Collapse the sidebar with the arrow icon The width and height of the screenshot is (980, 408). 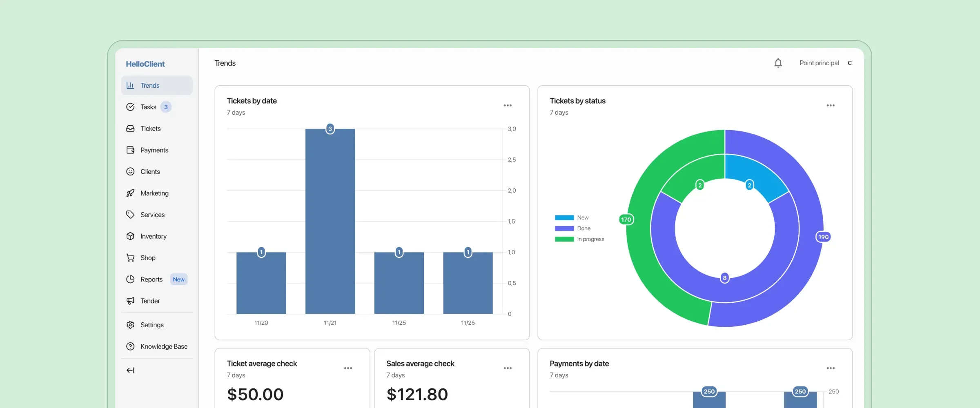[130, 370]
